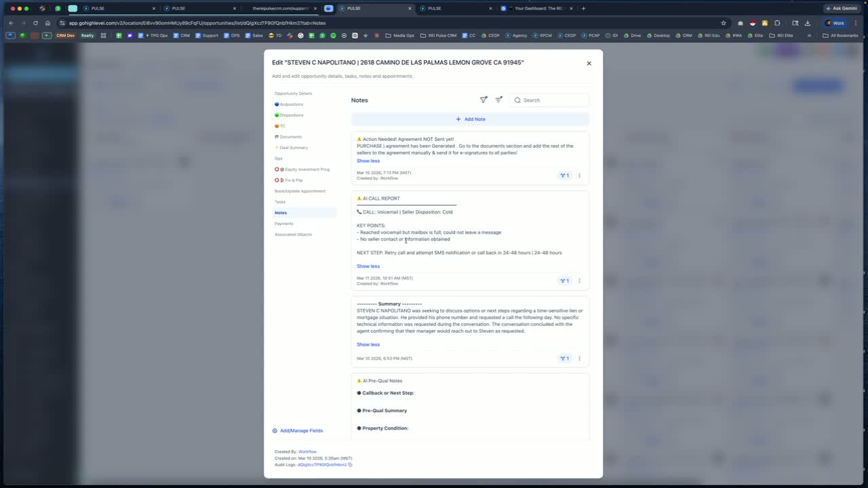Open the notes sort order icon
This screenshot has width=868, height=488.
click(499, 100)
